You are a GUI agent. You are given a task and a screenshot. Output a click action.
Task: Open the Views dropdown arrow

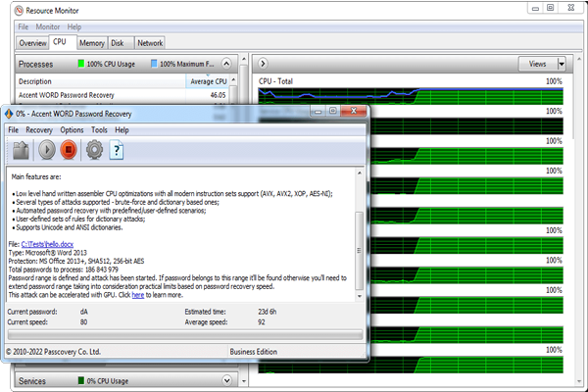pyautogui.click(x=562, y=64)
